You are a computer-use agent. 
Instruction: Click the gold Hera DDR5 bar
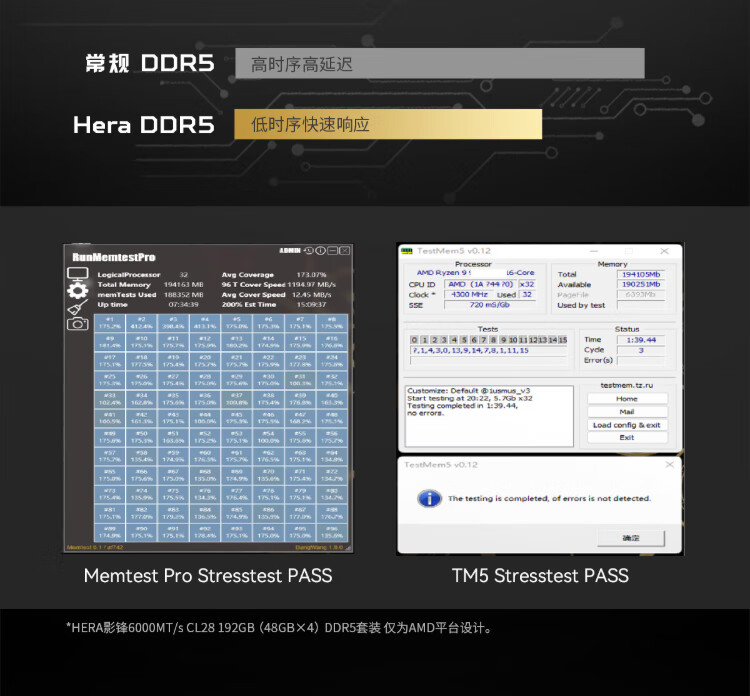click(388, 125)
